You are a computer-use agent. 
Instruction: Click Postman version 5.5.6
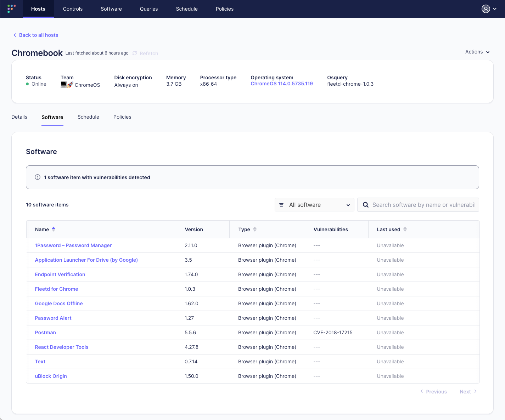(x=190, y=333)
